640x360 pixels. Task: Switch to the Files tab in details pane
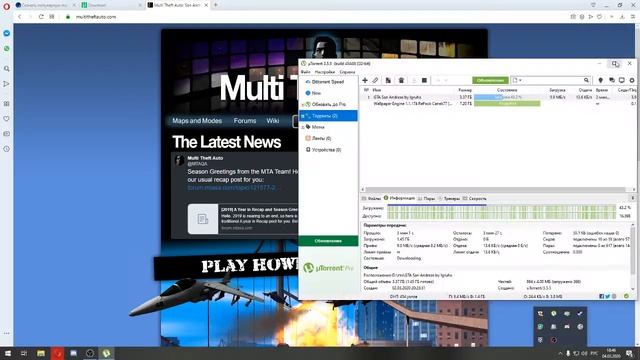click(371, 198)
